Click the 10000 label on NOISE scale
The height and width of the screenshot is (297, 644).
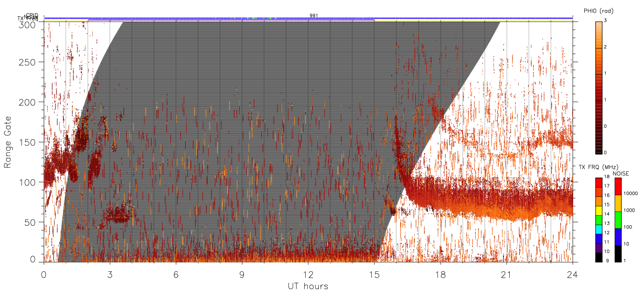631,193
